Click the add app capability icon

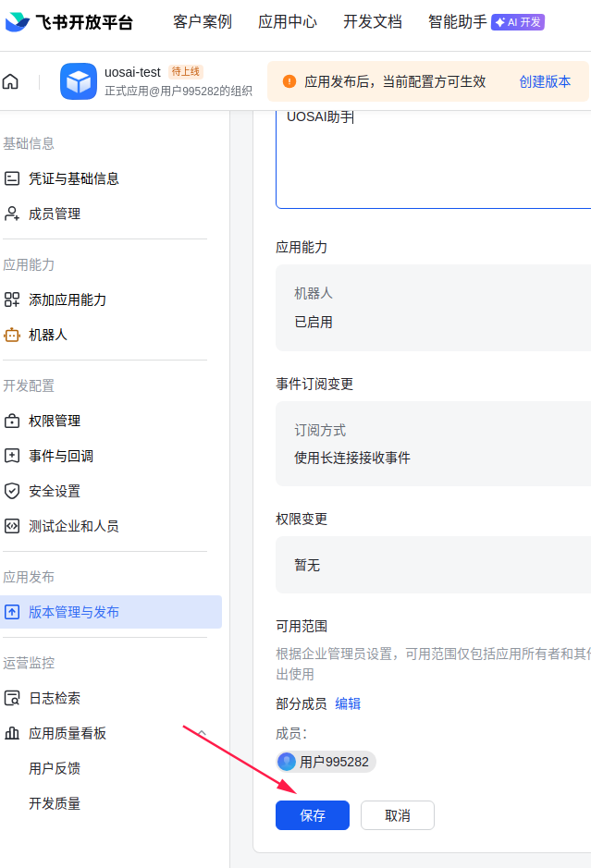coord(12,300)
